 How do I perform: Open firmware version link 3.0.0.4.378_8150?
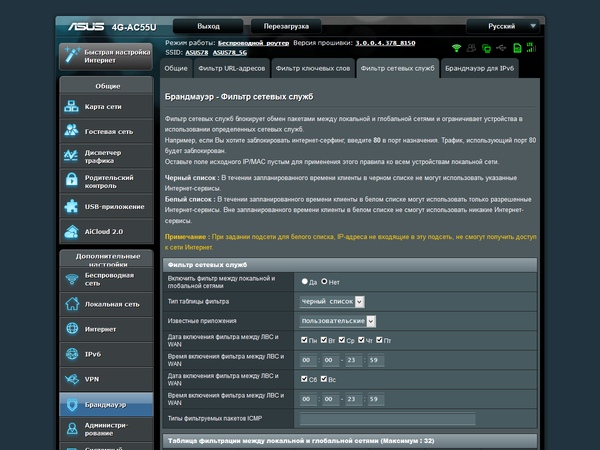(385, 43)
